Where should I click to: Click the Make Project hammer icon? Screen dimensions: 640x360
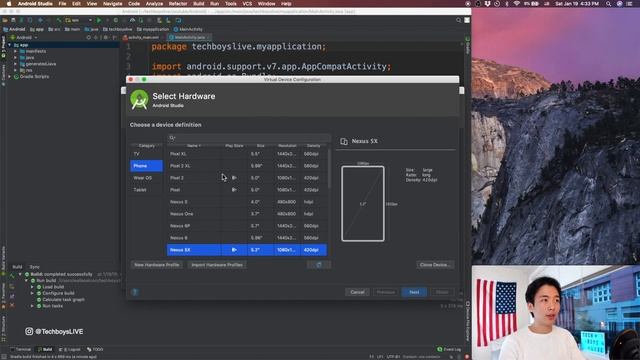(59, 20)
